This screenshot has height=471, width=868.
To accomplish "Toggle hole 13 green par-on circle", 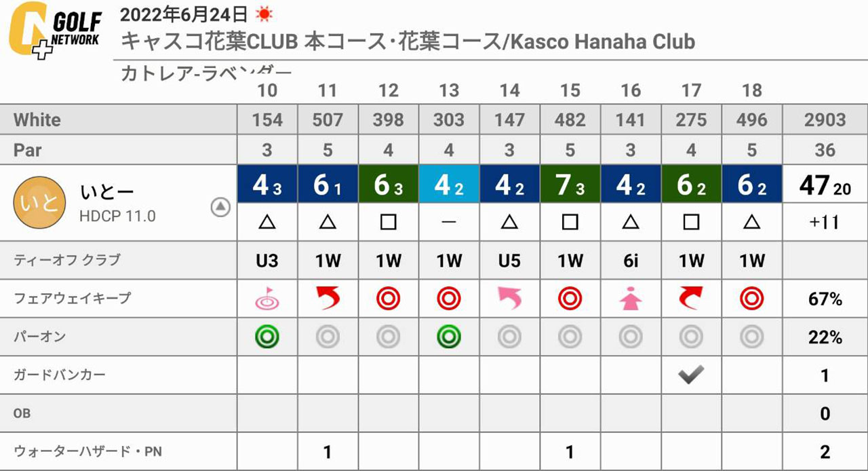I will point(449,337).
